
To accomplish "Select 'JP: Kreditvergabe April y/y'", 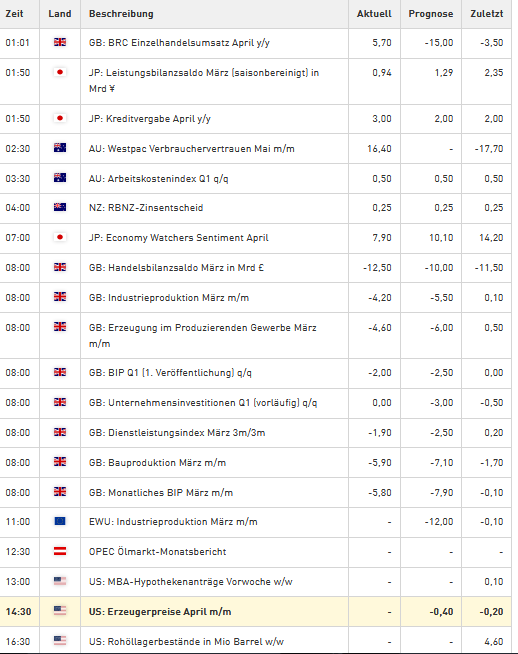I will pyautogui.click(x=150, y=118).
